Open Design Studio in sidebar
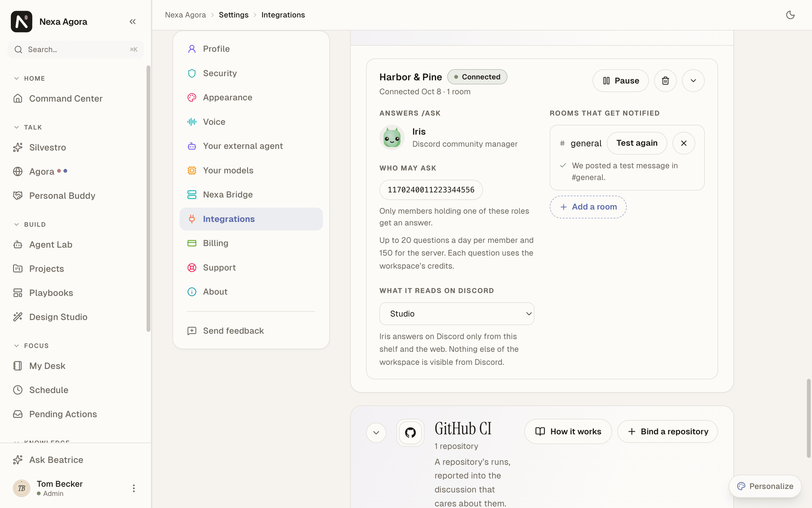This screenshot has height=508, width=812. (x=75, y=317)
